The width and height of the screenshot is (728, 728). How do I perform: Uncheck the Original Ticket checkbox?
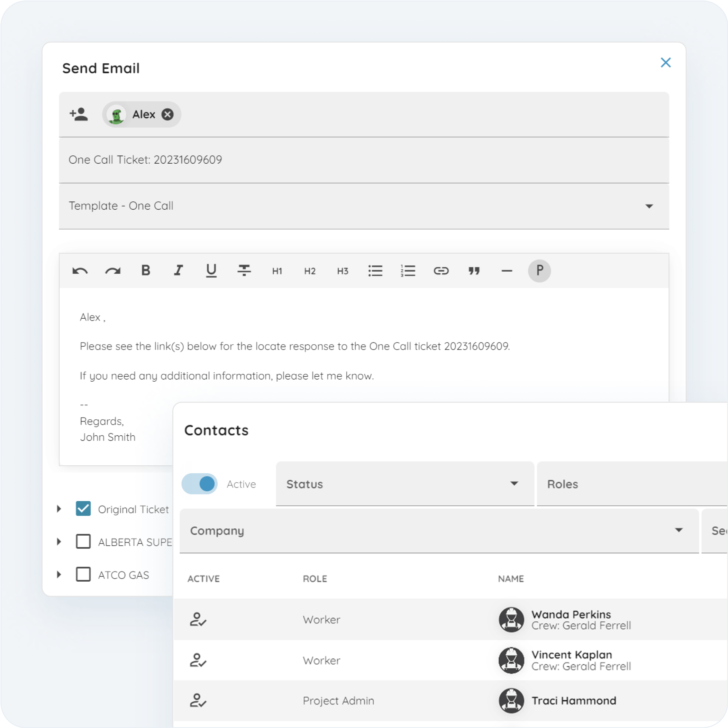83,509
